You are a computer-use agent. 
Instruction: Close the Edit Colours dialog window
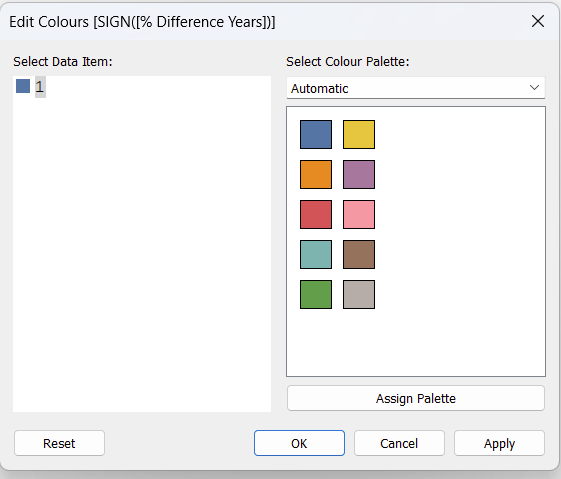(x=538, y=21)
